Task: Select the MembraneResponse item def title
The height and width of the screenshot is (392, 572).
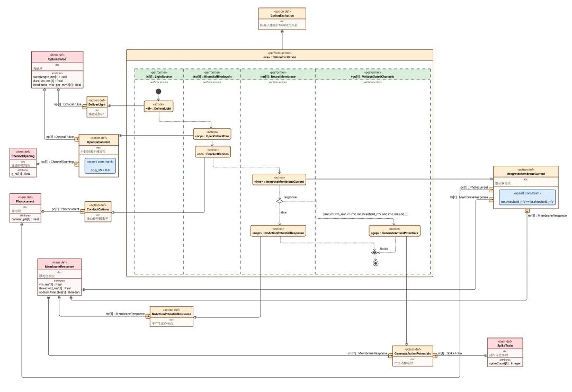Action: tap(59, 267)
